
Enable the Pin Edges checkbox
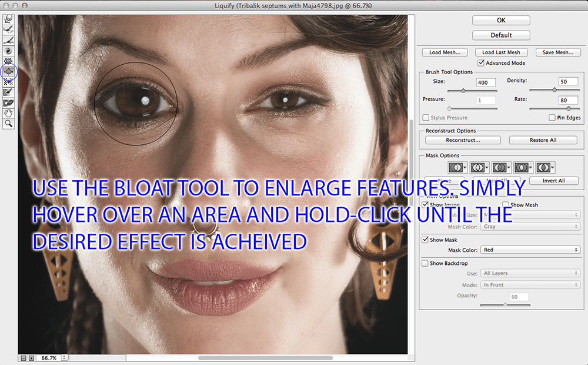coord(552,118)
